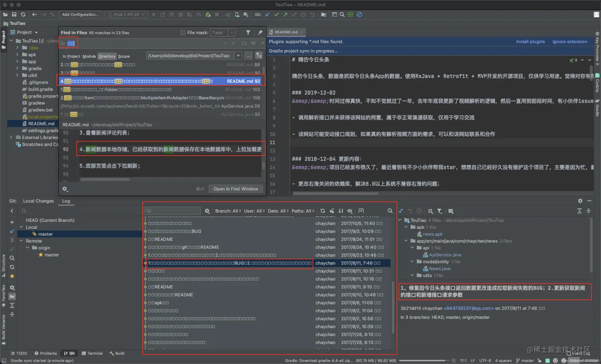Image resolution: width=601 pixels, height=364 pixels.
Task: Click the cherry-pick icon in Git log
Action: click(332, 211)
